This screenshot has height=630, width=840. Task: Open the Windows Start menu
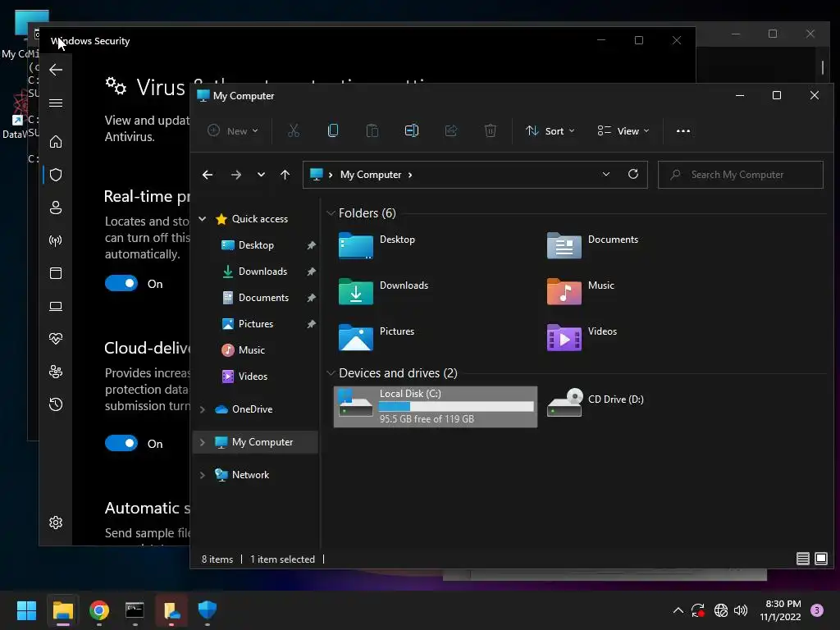point(26,610)
